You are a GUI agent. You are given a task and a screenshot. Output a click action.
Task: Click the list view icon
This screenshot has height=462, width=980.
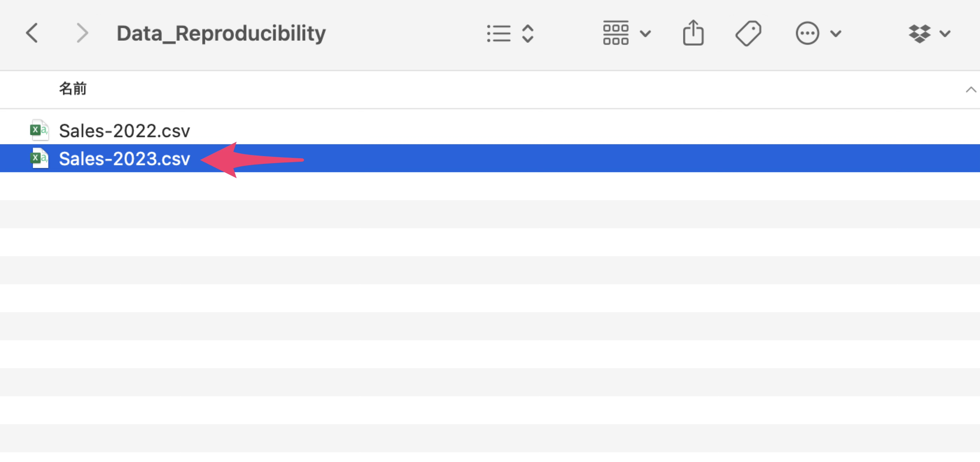499,34
